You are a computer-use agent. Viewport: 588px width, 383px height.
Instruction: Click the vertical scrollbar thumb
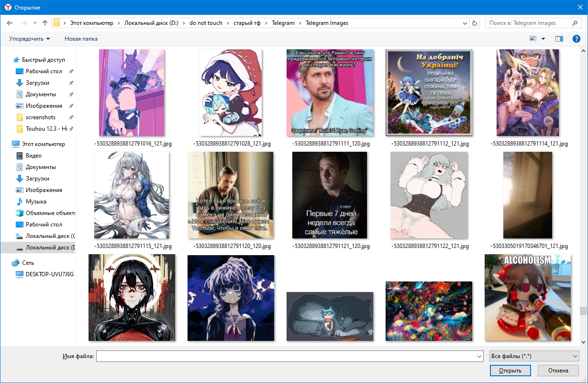point(583,311)
